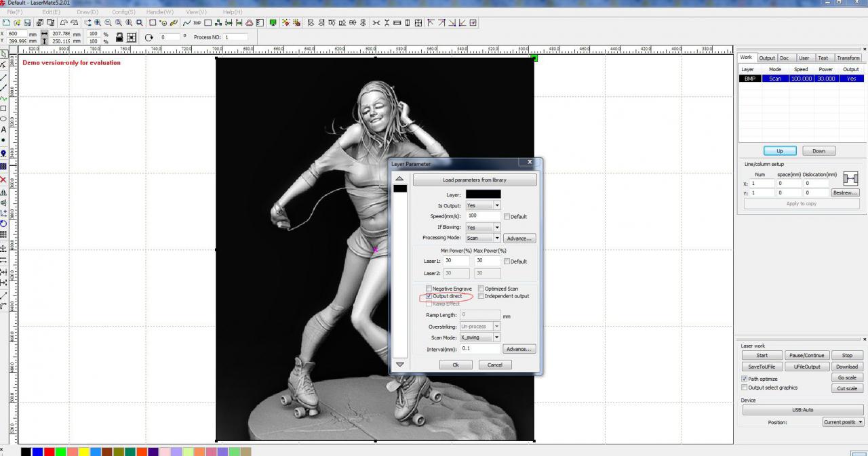The width and height of the screenshot is (868, 456).
Task: Click the red triangle icon in top toolbar
Action: click(250, 22)
